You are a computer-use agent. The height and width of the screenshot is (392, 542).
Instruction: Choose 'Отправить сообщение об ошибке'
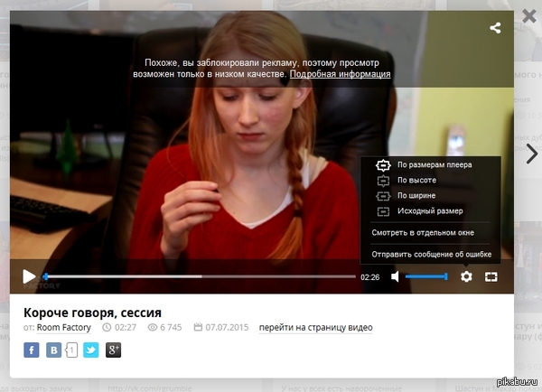tap(432, 255)
